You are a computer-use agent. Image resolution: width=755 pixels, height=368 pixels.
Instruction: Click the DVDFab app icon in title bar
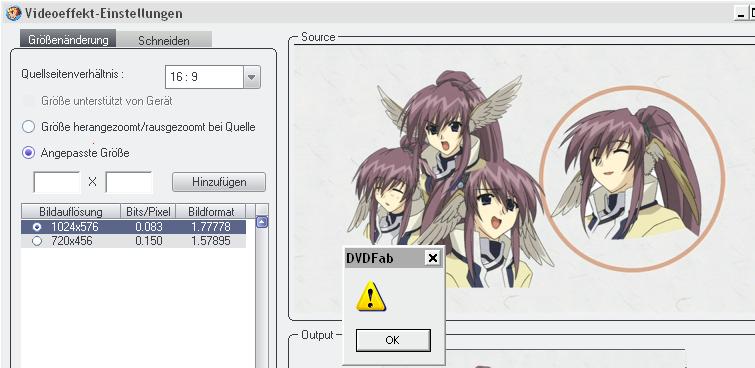tap(13, 13)
